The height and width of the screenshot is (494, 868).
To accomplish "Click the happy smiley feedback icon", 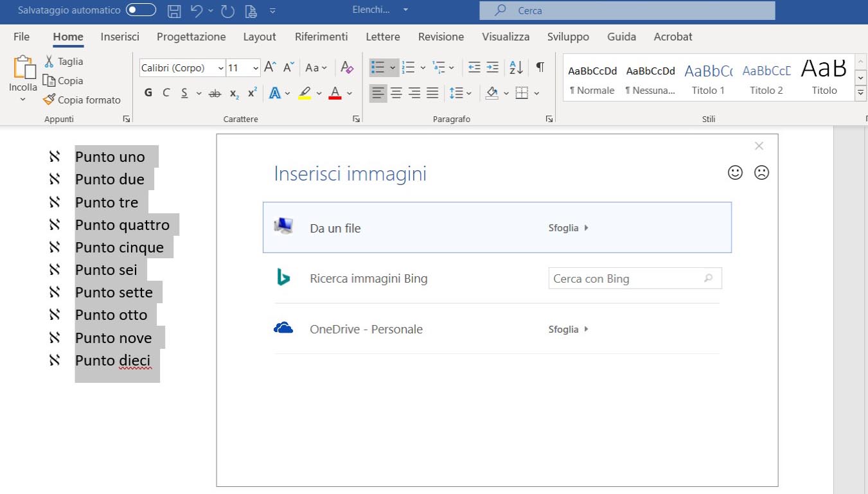I will click(735, 172).
